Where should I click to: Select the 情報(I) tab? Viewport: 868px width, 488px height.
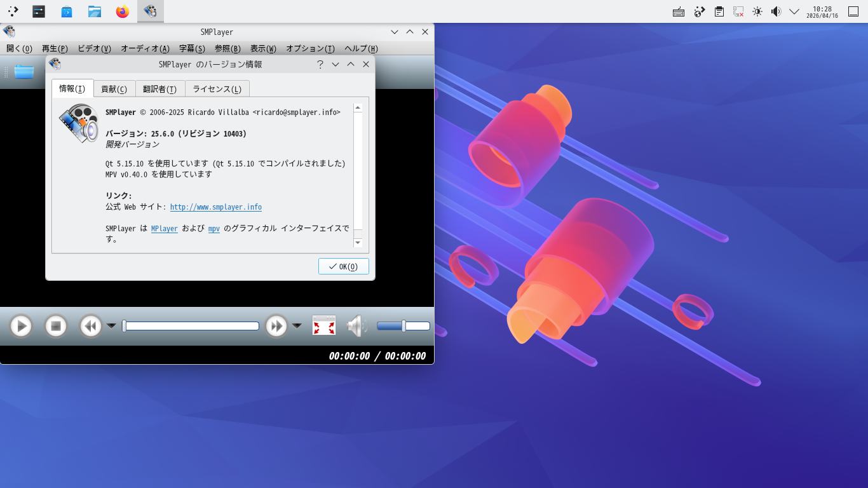click(x=72, y=88)
